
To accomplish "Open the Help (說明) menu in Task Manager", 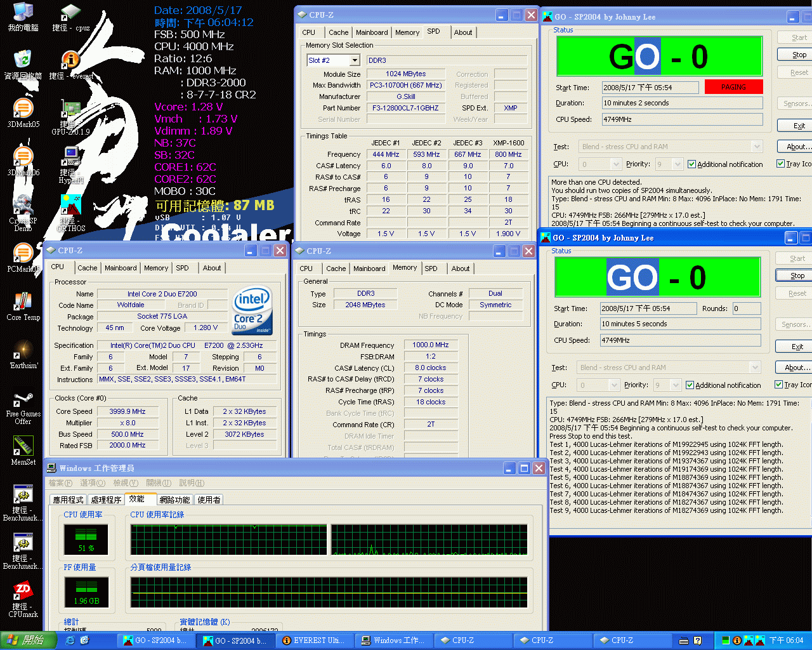I will tap(192, 483).
